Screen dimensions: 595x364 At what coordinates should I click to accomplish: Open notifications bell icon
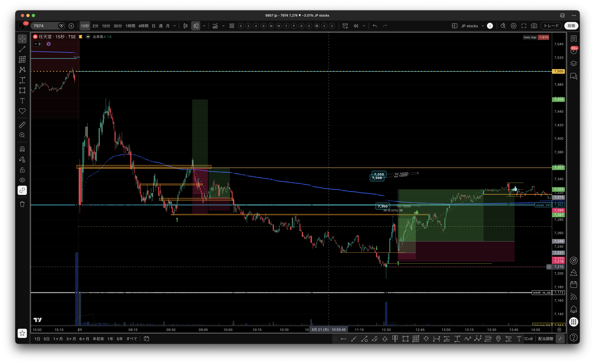574,309
